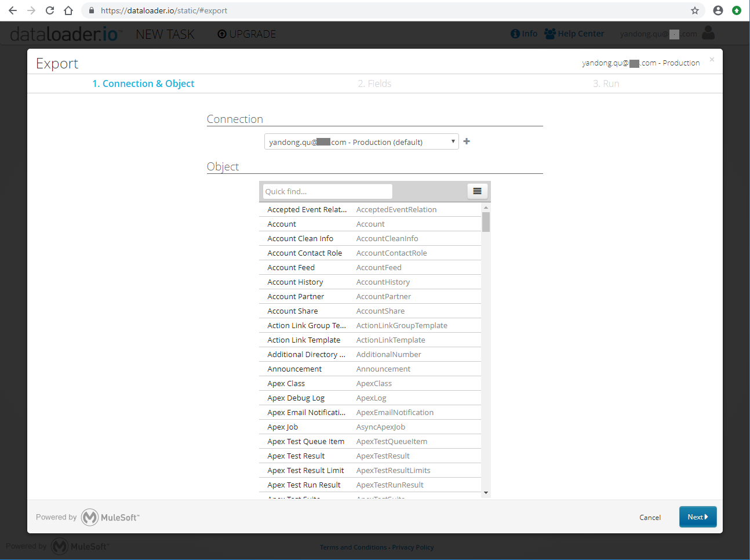Click the green extension icon in browser toolbar

pos(737,10)
